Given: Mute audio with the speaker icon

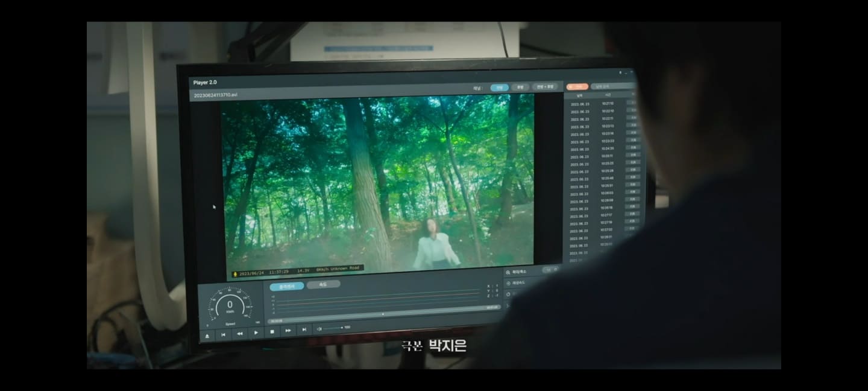Looking at the screenshot, I should point(319,328).
